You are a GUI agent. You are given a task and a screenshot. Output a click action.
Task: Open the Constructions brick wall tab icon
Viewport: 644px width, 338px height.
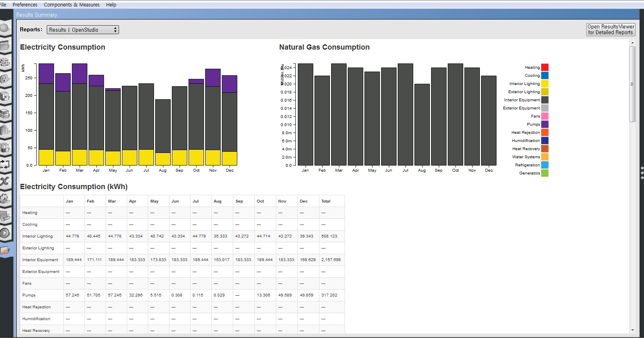coord(4,62)
